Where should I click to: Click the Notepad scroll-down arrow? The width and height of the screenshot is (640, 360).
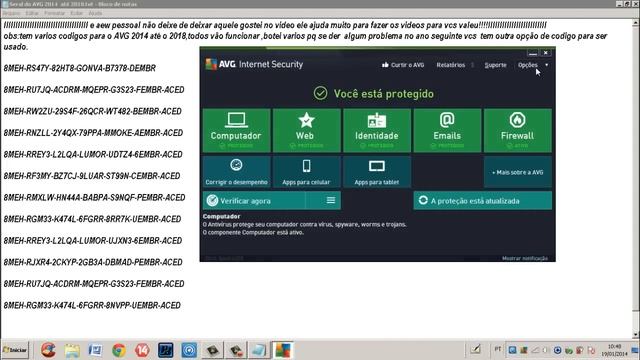click(636, 334)
